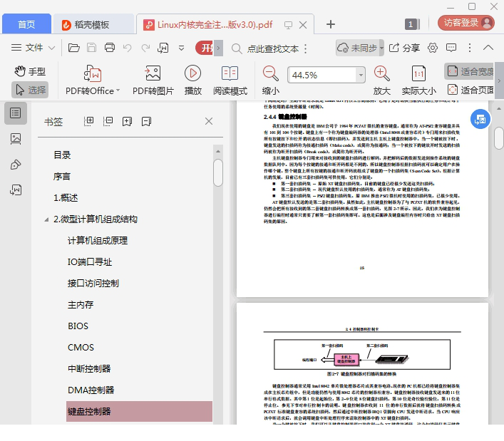Toggle 适合页面 fit page view

[470, 90]
